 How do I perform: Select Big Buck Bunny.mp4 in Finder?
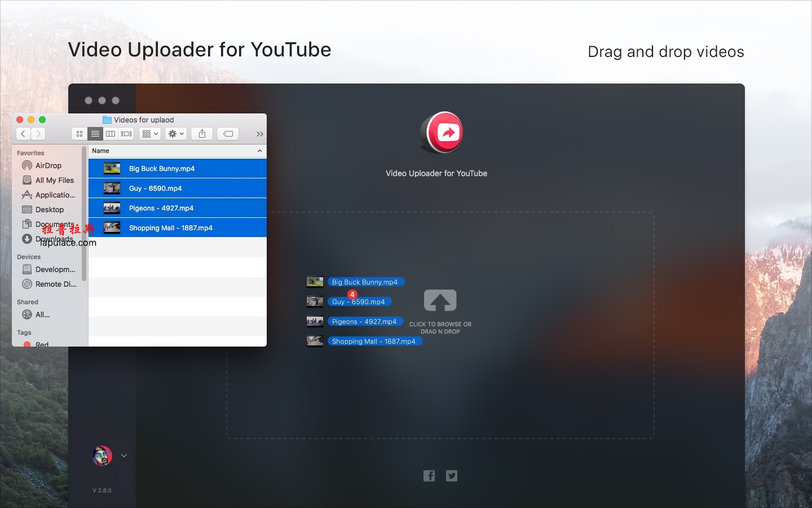[177, 169]
